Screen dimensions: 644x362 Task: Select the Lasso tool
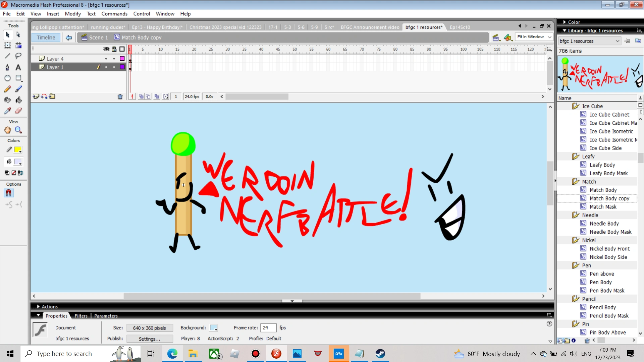18,56
